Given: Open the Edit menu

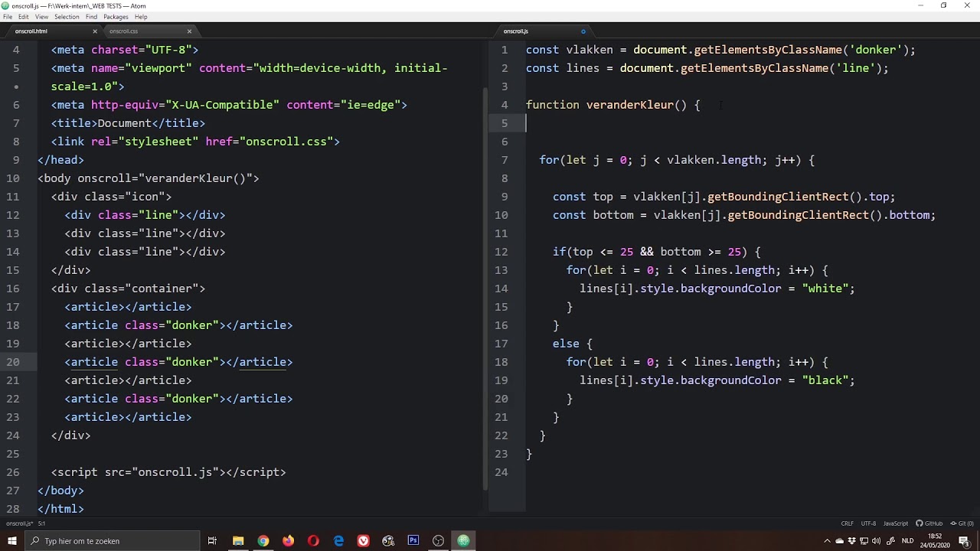Looking at the screenshot, I should [24, 17].
